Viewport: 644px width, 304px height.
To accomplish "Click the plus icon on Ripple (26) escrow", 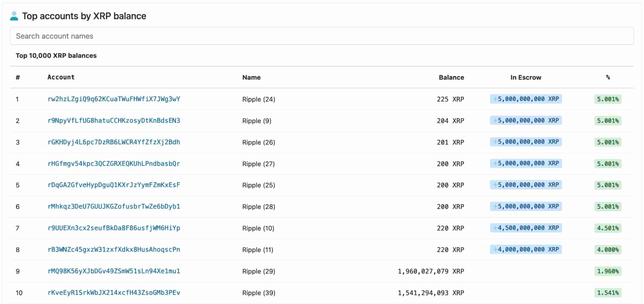I will point(495,142).
